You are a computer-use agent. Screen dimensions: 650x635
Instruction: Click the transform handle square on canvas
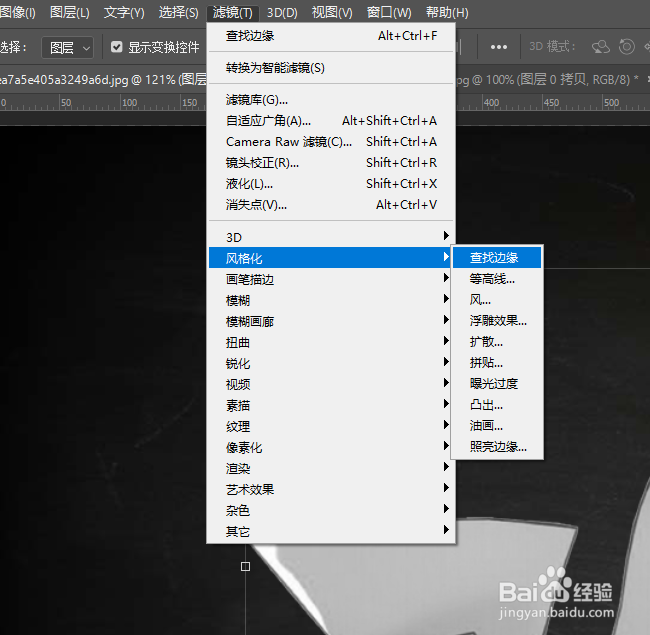coord(245,566)
